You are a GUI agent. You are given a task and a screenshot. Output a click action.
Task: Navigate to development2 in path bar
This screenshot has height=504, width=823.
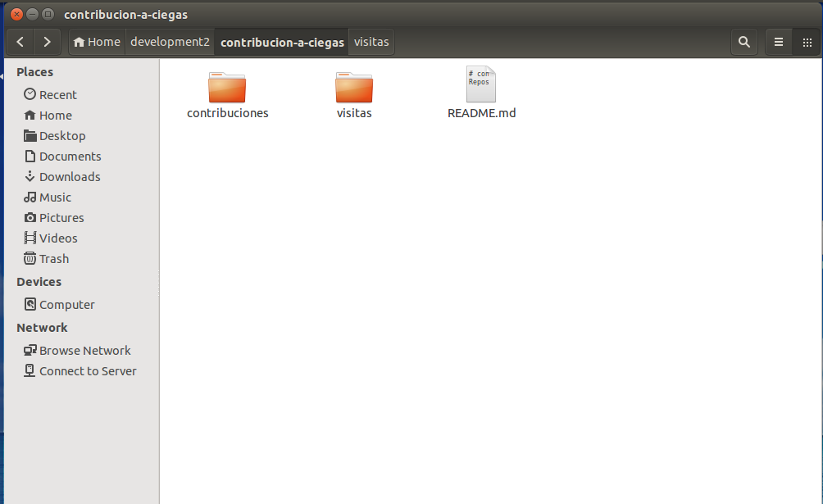[x=170, y=42]
